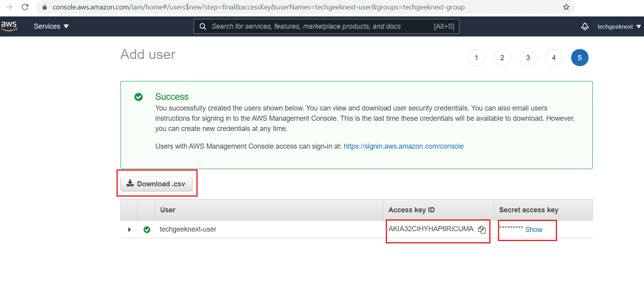Select the techgeeknext-user name text

(x=188, y=229)
